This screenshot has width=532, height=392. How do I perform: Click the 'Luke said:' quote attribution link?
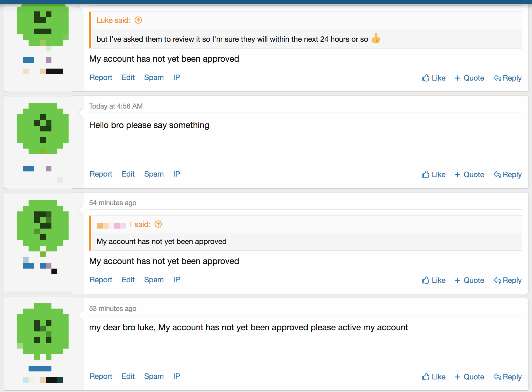pyautogui.click(x=113, y=20)
